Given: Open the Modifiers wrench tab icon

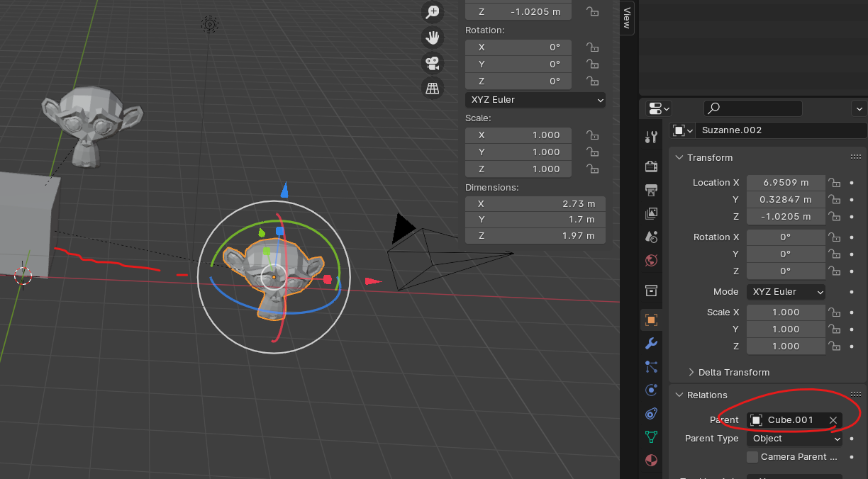Looking at the screenshot, I should 651,344.
